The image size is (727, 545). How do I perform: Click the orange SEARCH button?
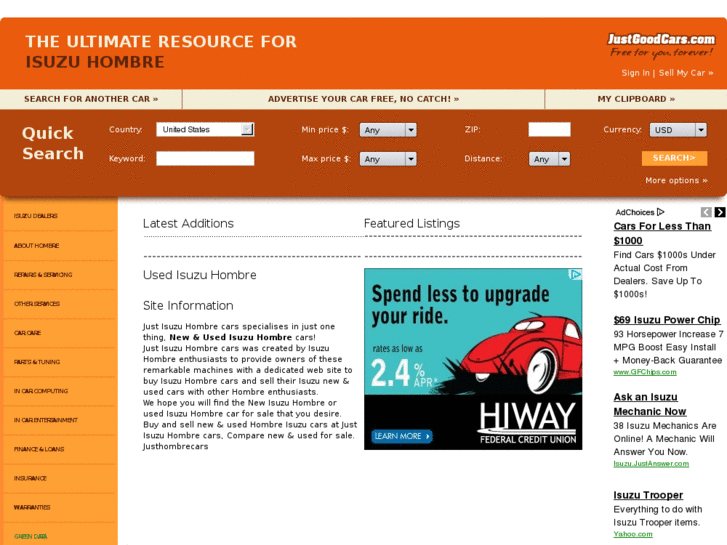coord(675,158)
